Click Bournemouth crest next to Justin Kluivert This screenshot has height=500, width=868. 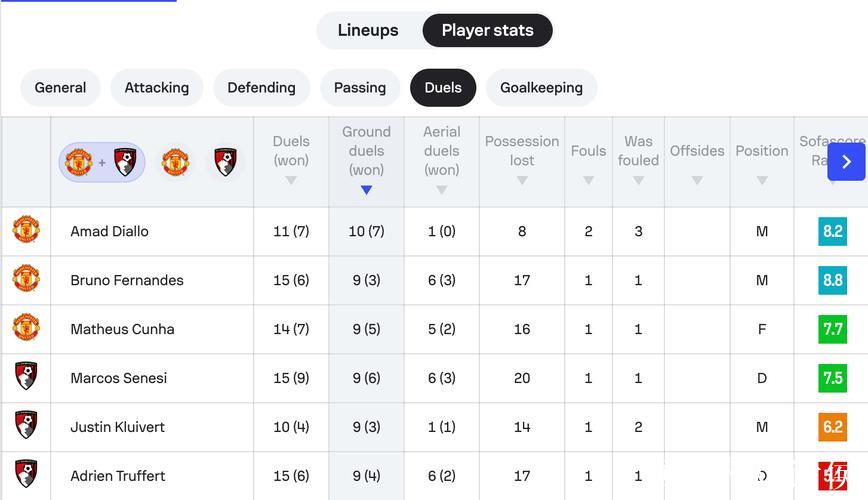pyautogui.click(x=26, y=427)
